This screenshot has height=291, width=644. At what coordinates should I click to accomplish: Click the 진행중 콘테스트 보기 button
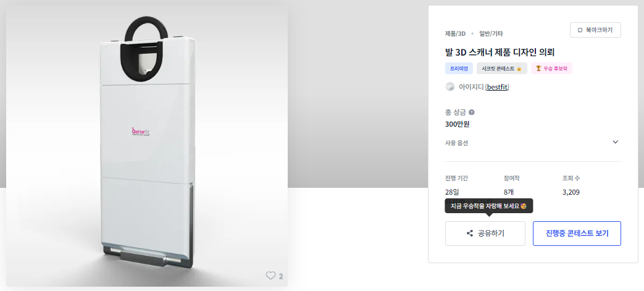[x=577, y=234]
